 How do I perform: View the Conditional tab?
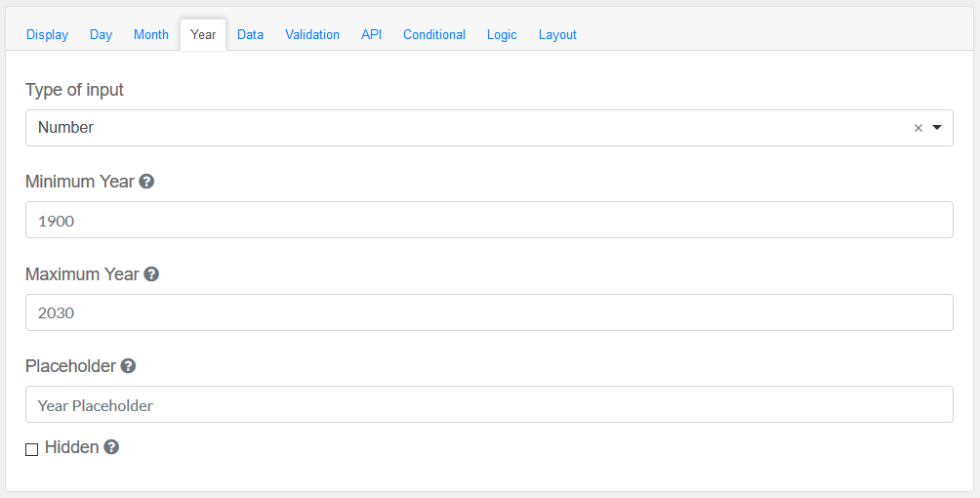(x=434, y=35)
